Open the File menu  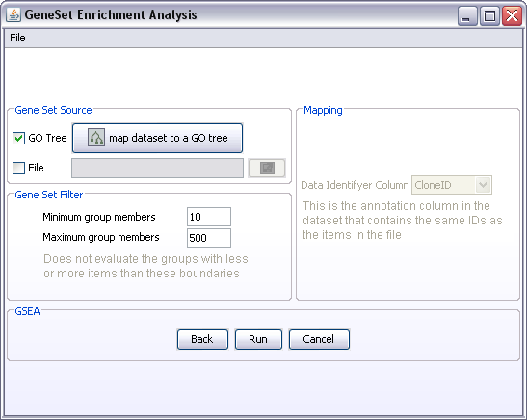click(x=17, y=38)
